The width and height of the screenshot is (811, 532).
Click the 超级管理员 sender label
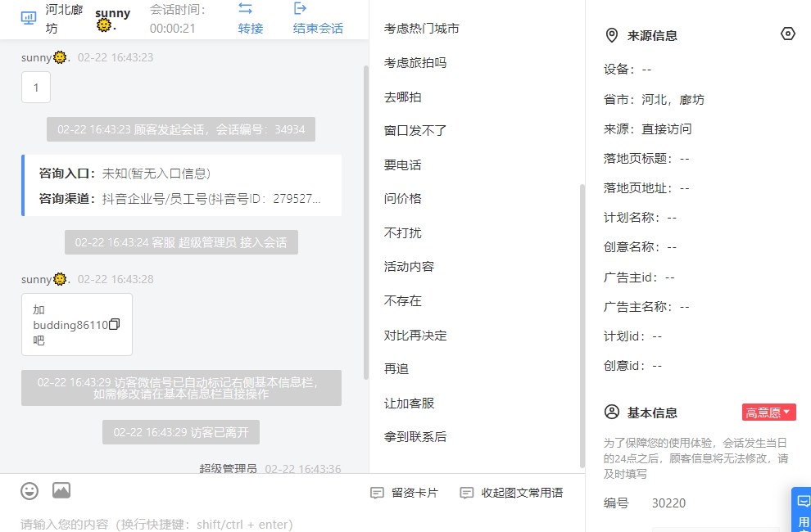pos(228,469)
